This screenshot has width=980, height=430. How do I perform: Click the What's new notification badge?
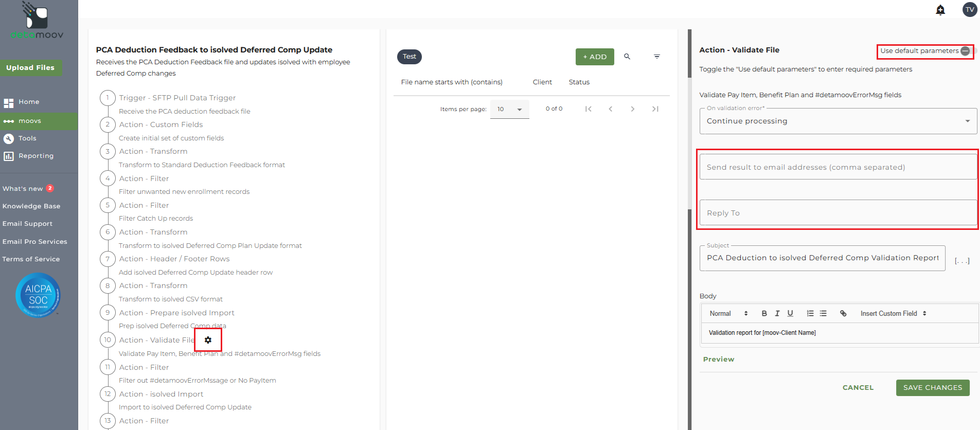50,188
